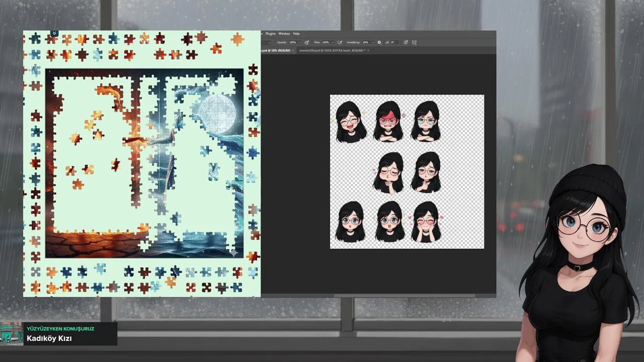The height and width of the screenshot is (362, 644).
Task: Click the Opacity percentage field
Action: [293, 42]
